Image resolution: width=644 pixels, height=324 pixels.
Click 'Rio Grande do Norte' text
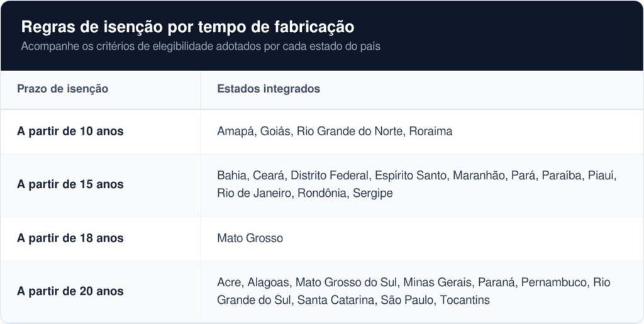pos(349,131)
